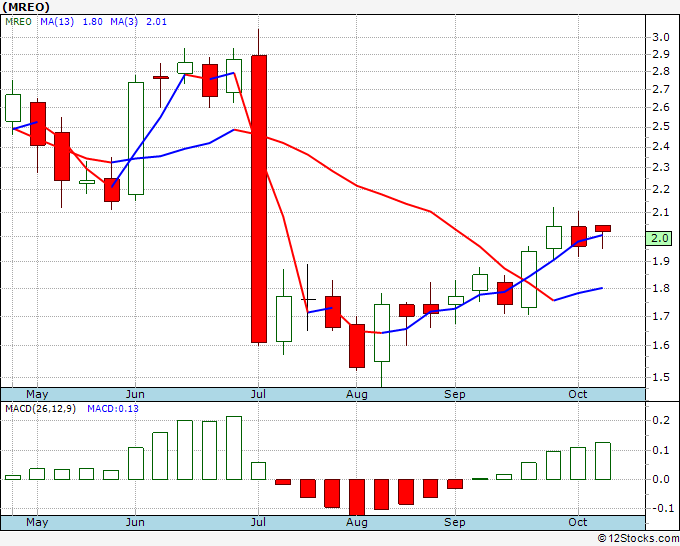The image size is (680, 546).
Task: Click Sep on the price chart time axis
Action: click(x=454, y=394)
